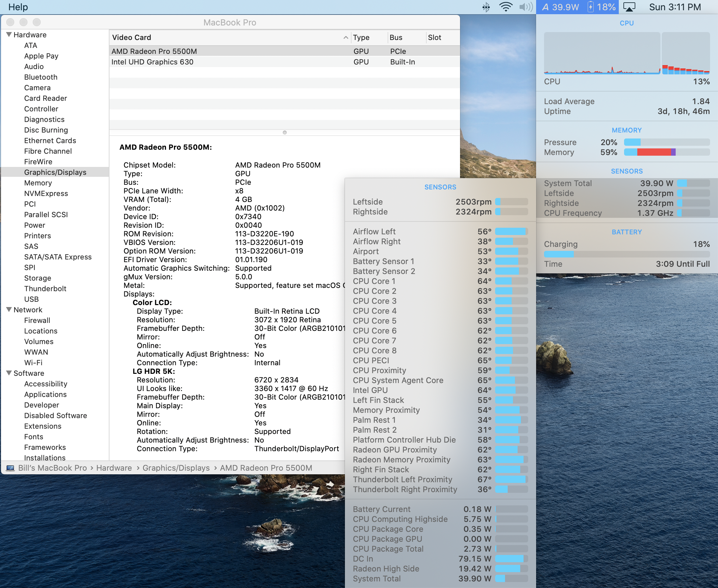
Task: Select the Wi-Fi item under Network
Action: 33,363
